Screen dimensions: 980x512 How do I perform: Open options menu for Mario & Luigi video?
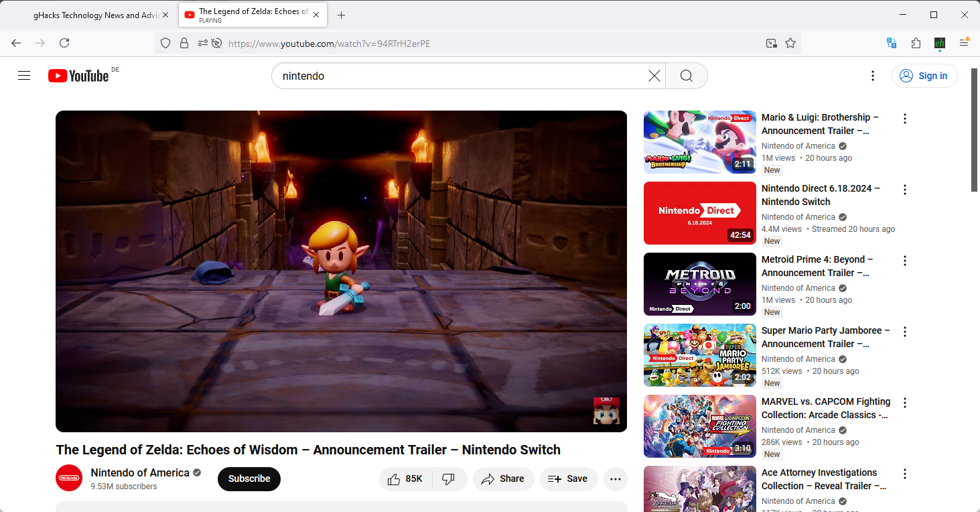point(905,119)
